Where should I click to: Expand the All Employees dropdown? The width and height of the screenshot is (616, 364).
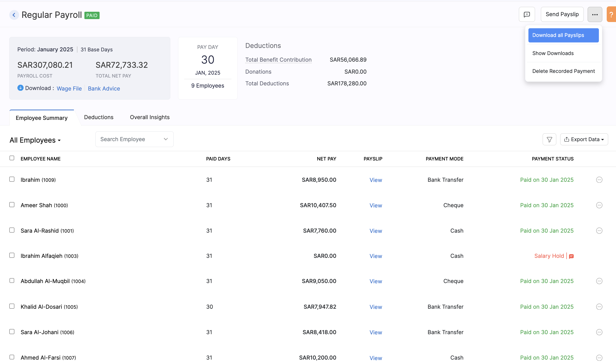click(x=35, y=140)
